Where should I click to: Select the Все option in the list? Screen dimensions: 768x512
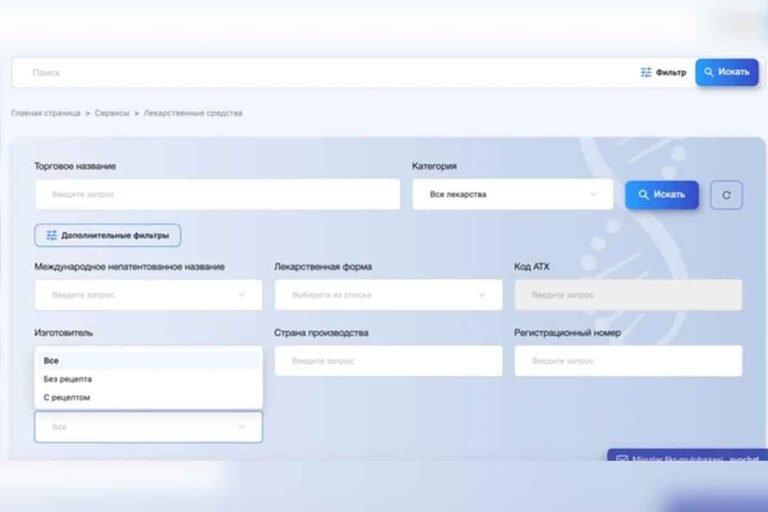pyautogui.click(x=52, y=361)
